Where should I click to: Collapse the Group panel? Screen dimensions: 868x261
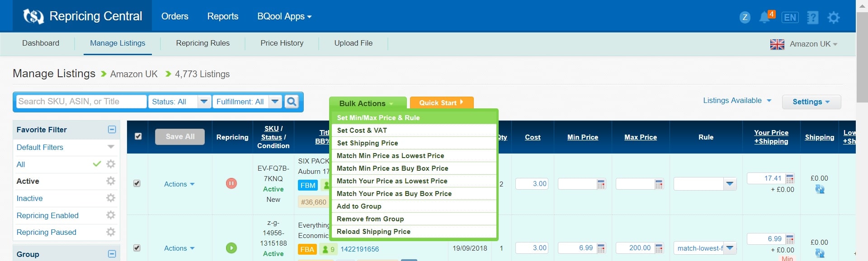point(112,254)
